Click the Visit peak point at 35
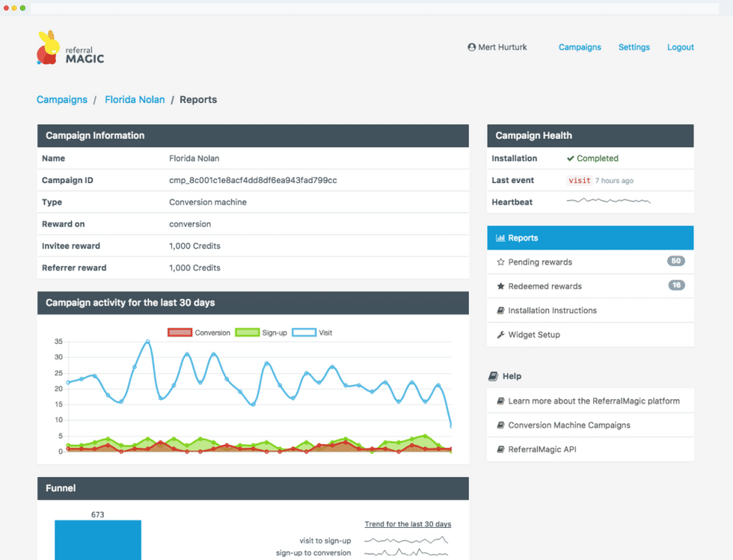 tap(147, 342)
